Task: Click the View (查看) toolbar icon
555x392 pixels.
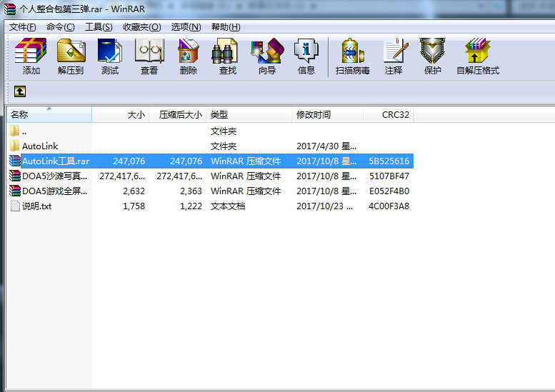Action: click(x=149, y=51)
